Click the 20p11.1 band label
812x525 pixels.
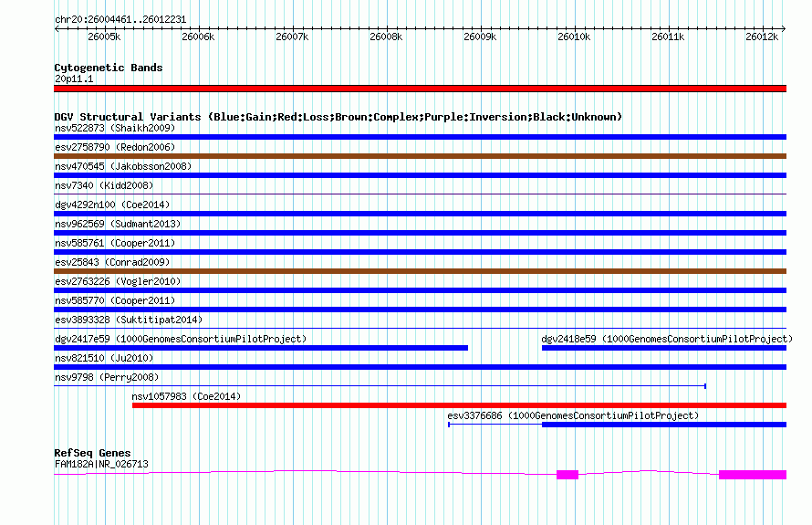click(74, 79)
